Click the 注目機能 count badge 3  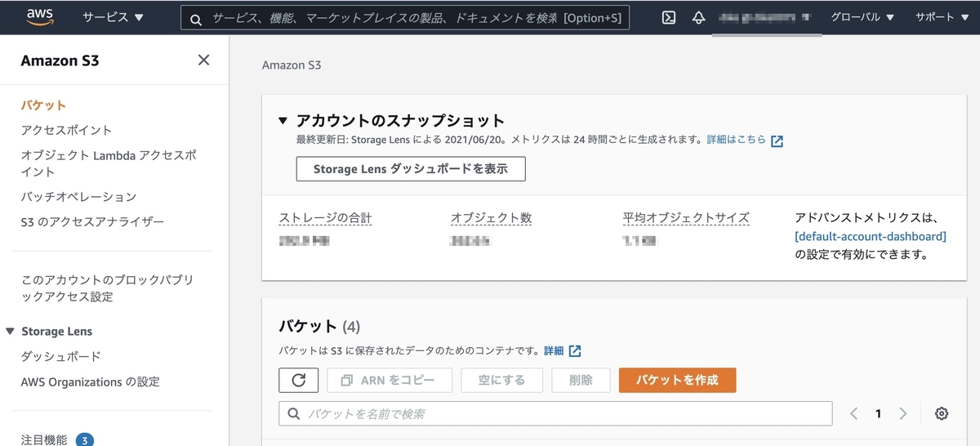click(x=85, y=440)
